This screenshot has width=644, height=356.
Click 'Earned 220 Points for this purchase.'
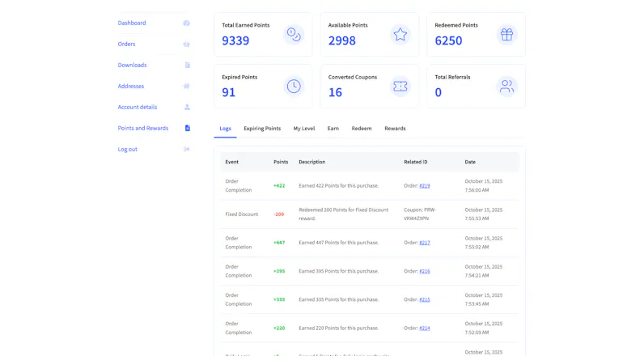pos(339,328)
